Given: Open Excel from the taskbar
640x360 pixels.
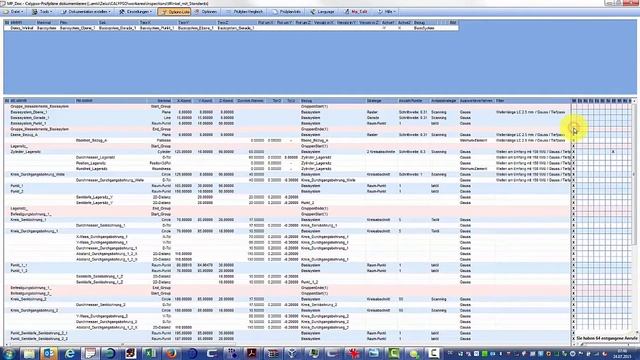Looking at the screenshot, I should click(150, 353).
